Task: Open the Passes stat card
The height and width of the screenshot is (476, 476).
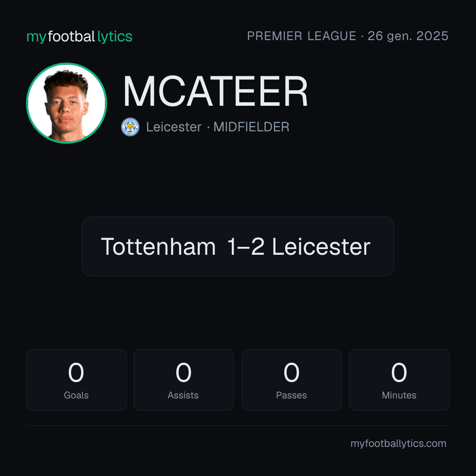Action: (292, 380)
